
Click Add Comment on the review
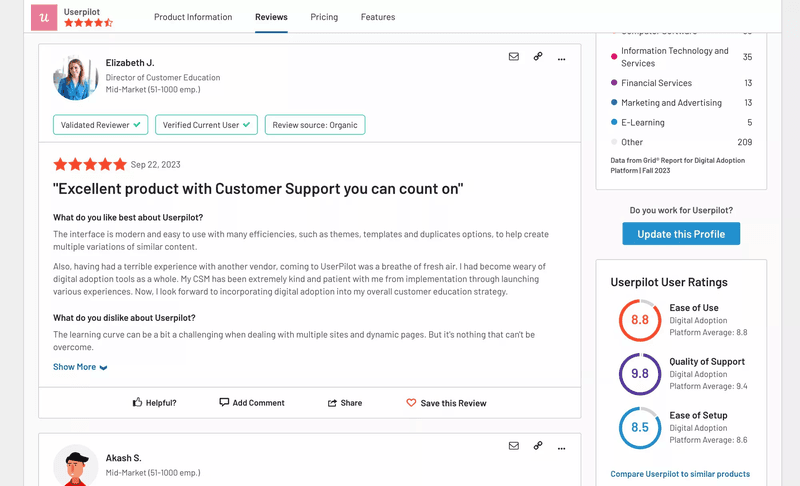coord(252,403)
